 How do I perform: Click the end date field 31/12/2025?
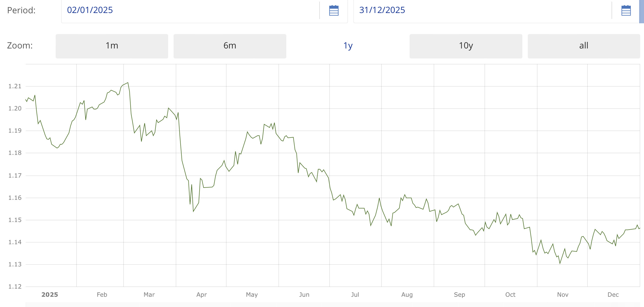click(481, 10)
